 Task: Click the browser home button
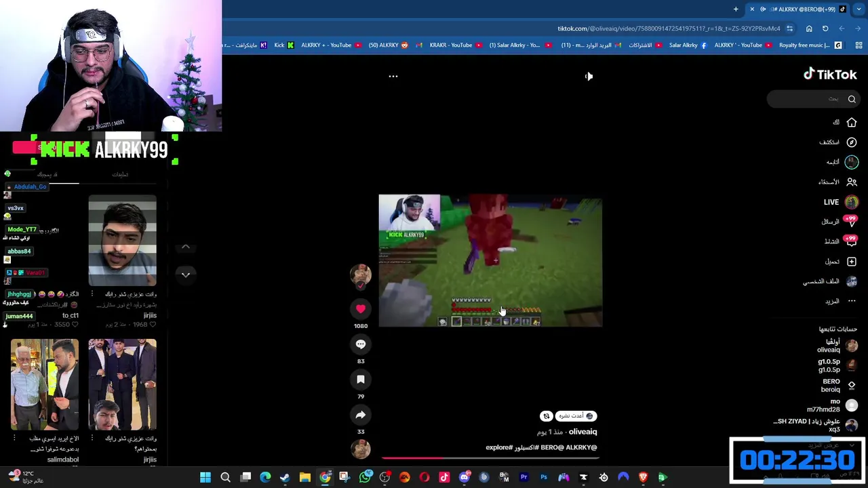809,28
